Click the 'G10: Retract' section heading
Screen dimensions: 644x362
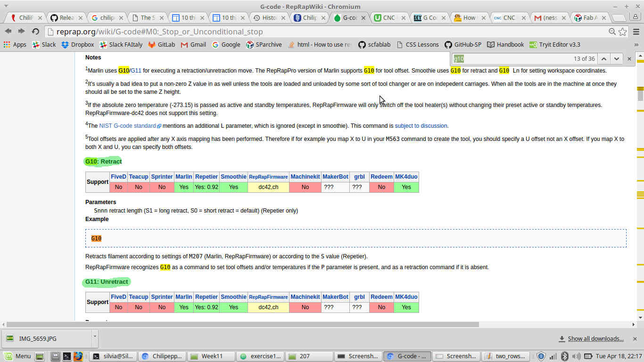[x=103, y=161]
